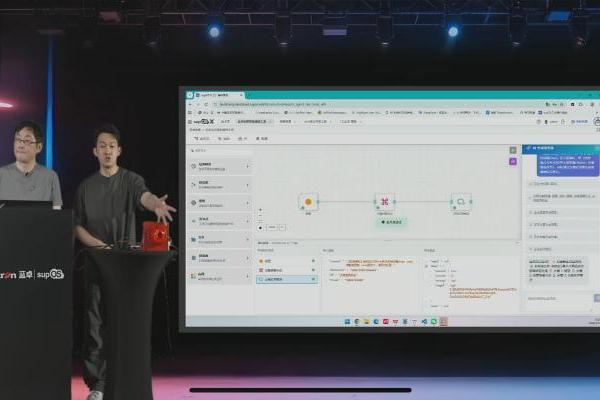
Task: Open the hamburger menu beside the supOS logo
Action: [190, 121]
